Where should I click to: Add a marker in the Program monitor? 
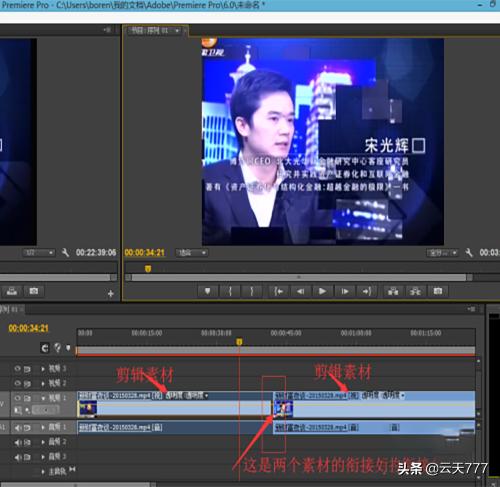[x=207, y=291]
